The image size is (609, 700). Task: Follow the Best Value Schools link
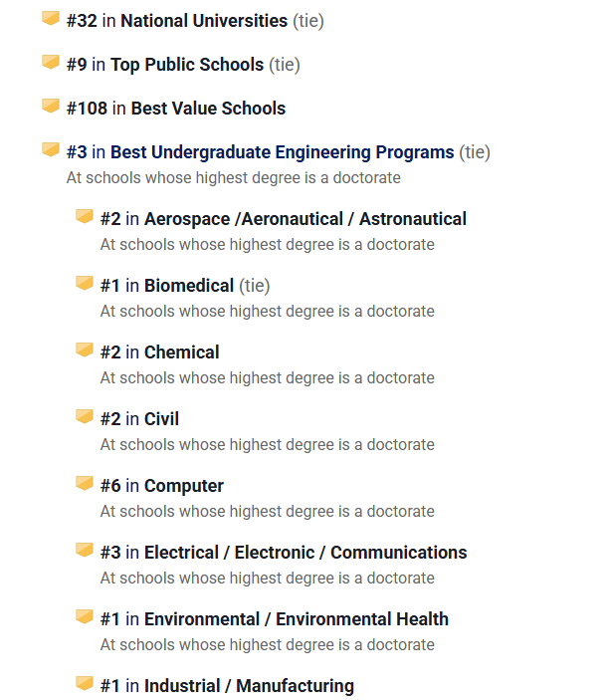click(x=208, y=109)
